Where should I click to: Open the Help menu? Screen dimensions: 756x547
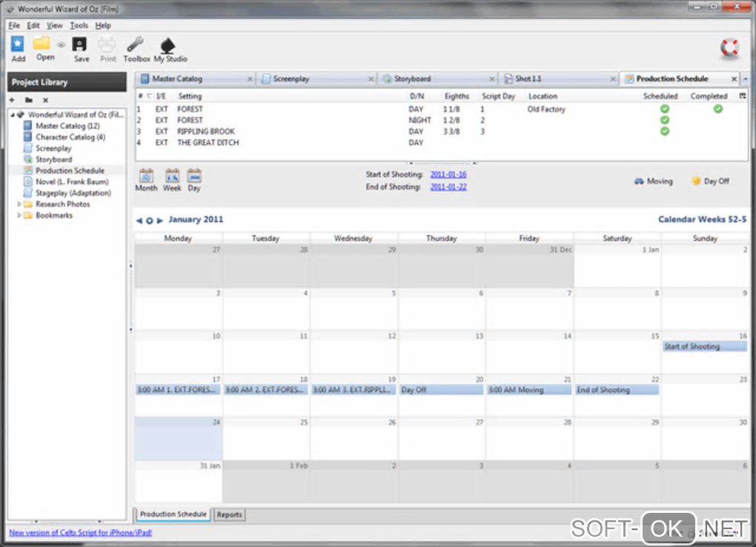[103, 25]
